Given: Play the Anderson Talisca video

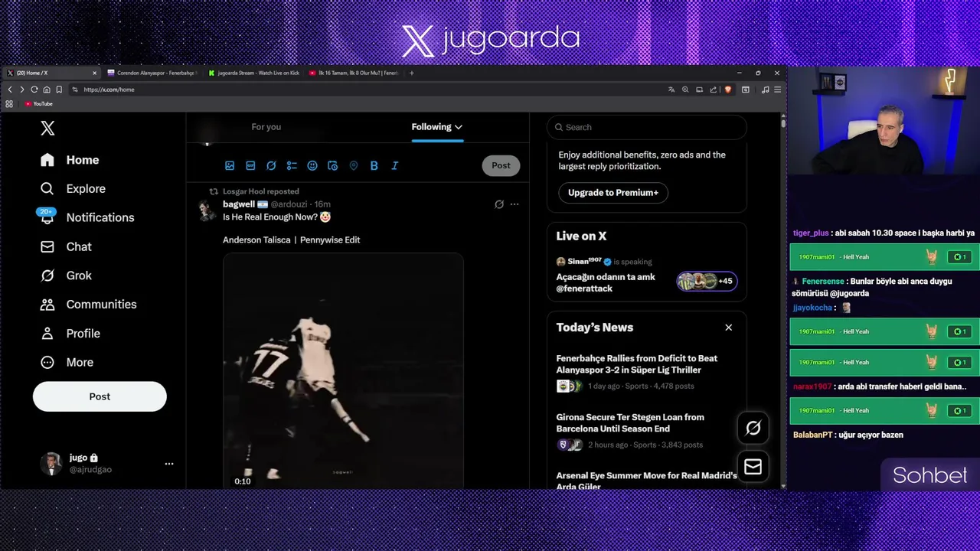Looking at the screenshot, I should pos(343,370).
